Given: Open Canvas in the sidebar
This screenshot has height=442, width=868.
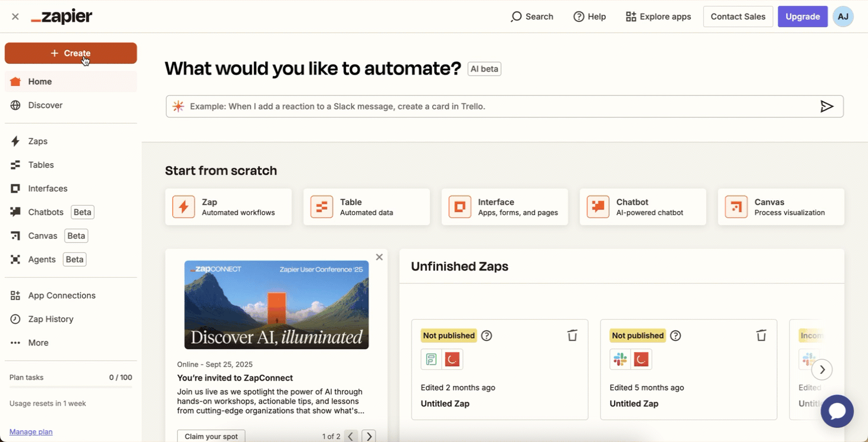Looking at the screenshot, I should click(x=71, y=236).
